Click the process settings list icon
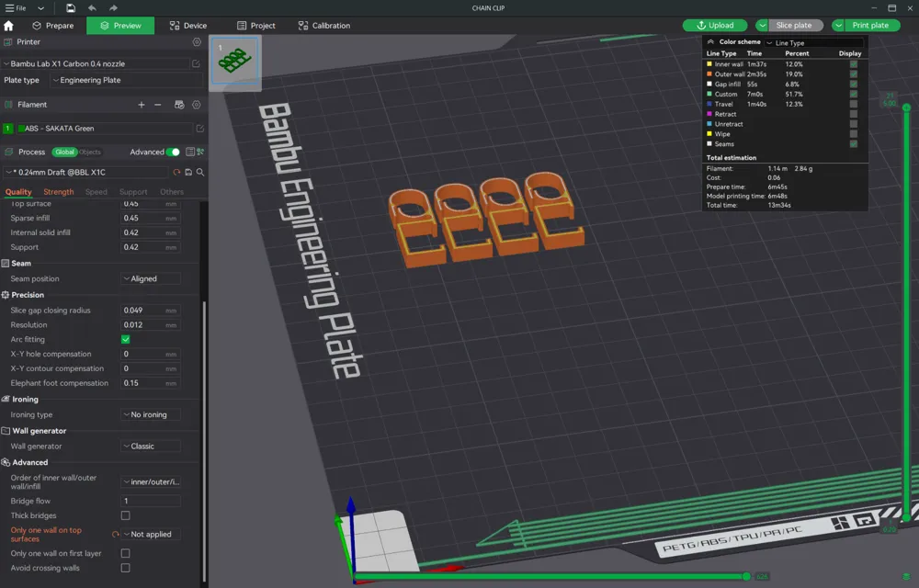The width and height of the screenshot is (919, 588). 190,153
